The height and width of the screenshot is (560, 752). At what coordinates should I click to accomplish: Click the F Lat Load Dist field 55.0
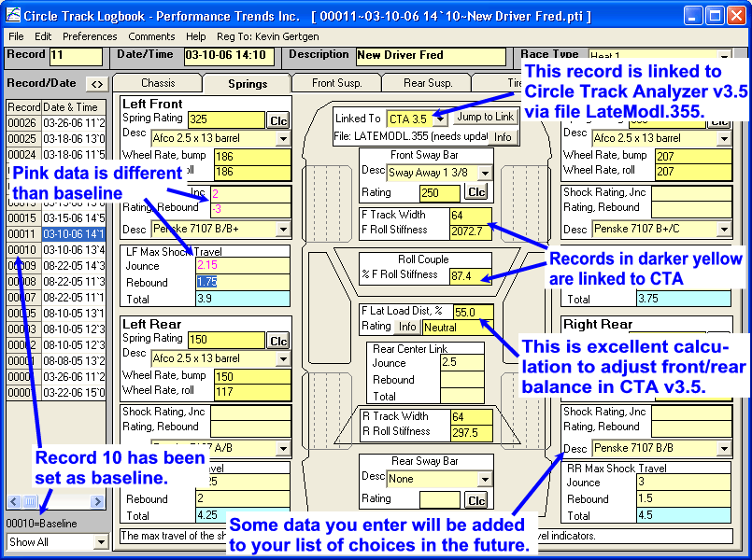pyautogui.click(x=473, y=313)
